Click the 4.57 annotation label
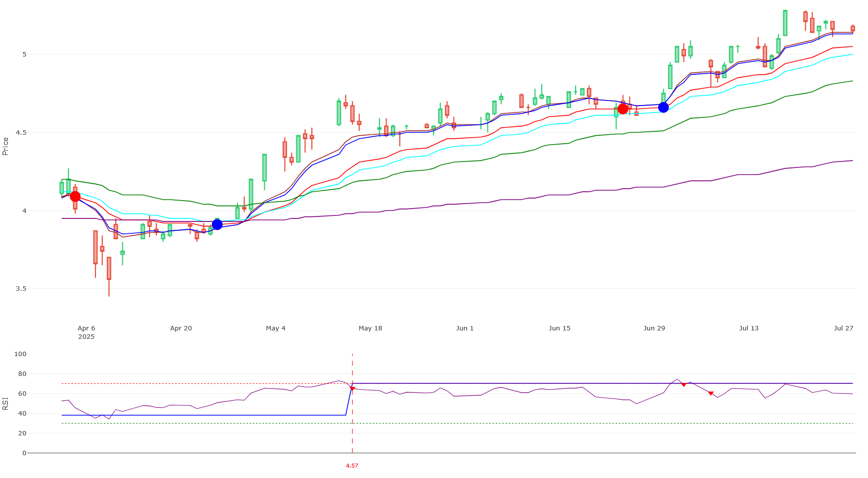This screenshot has width=868, height=478. coord(352,466)
